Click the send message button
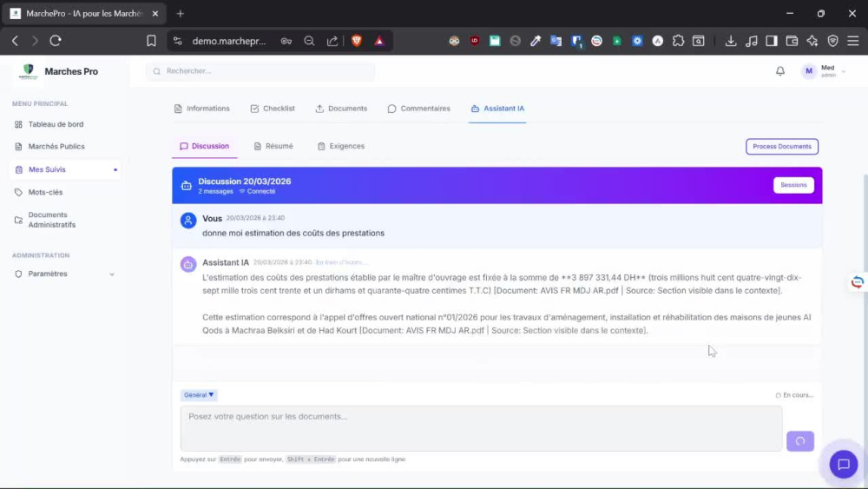Screen dimensions: 868x489 (x=800, y=441)
